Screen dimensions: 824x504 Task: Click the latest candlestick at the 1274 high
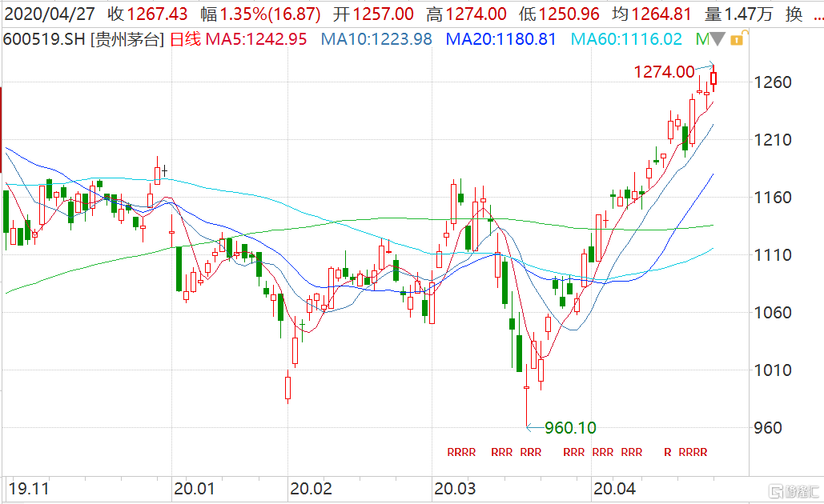click(713, 78)
